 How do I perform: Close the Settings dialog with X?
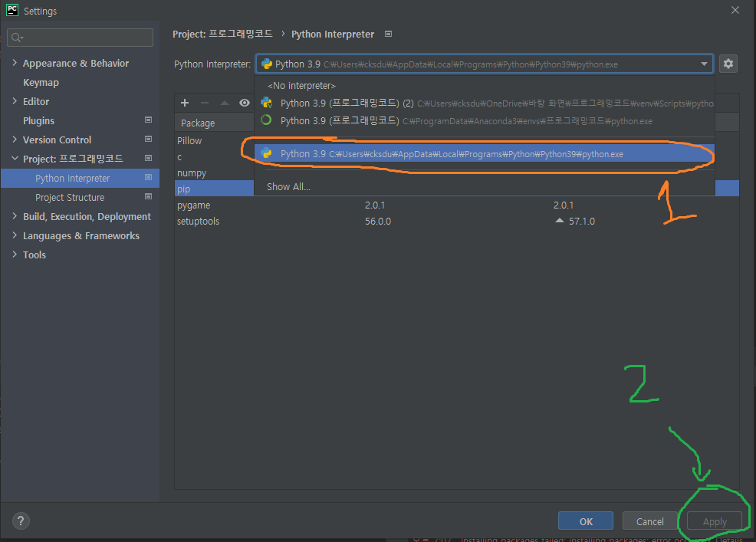pos(735,10)
